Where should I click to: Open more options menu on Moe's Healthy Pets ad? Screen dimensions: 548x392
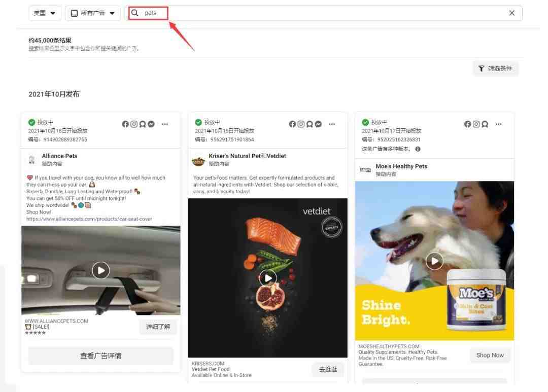(499, 124)
